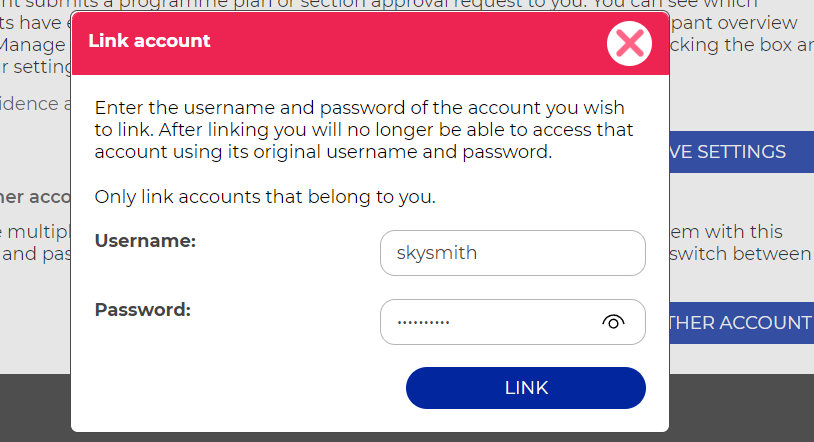Click the SAVE SETTINGS button behind the dialog

coord(741,152)
